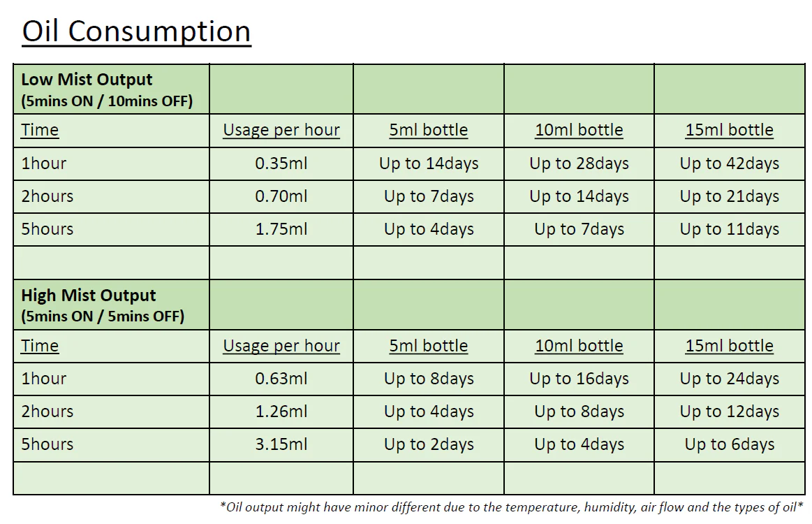Click the Oil Consumption heading
Viewport: 812px width, 524px height.
137,32
